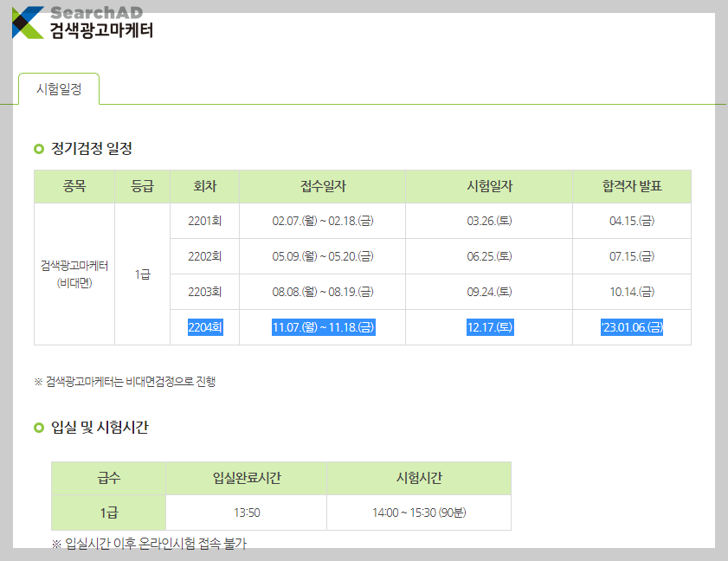Click the 14:00 ~ 15:30 (90분) cell
The width and height of the screenshot is (728, 561).
(419, 513)
